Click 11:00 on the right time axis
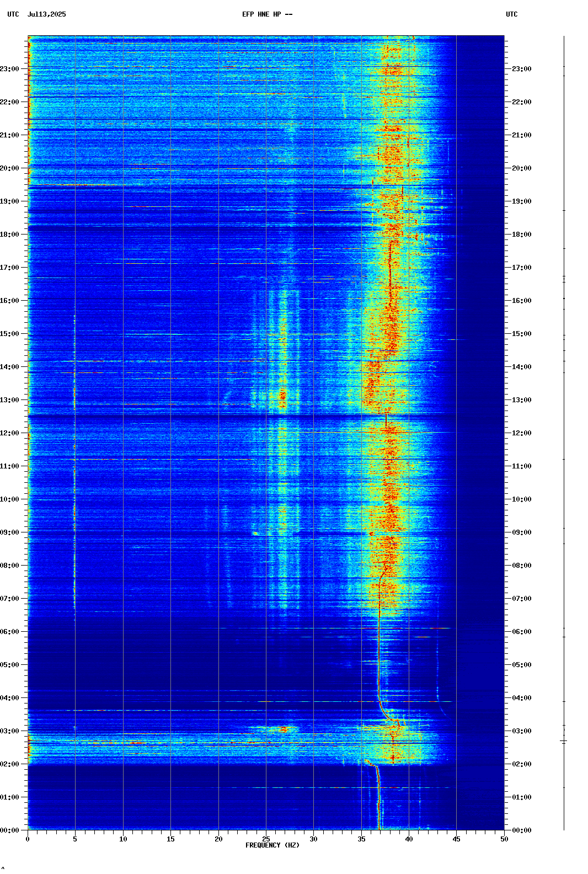This screenshot has width=588, height=874. click(522, 466)
